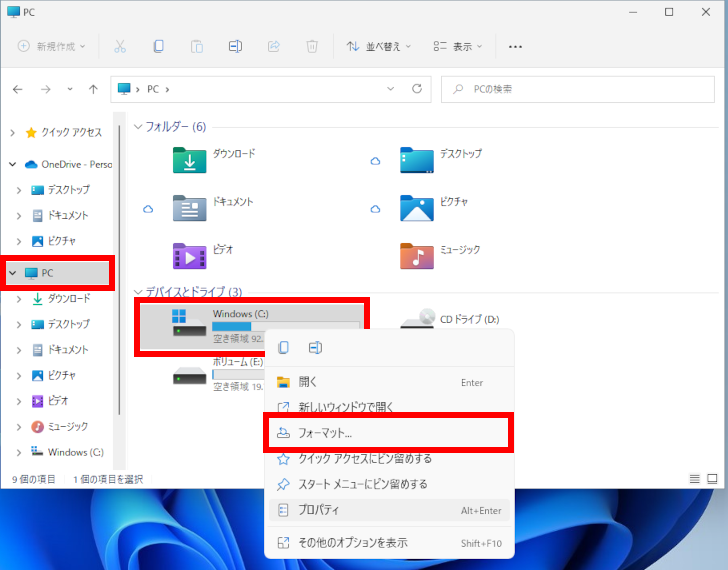This screenshot has width=728, height=570.
Task: Select クイック アクセス in sidebar
Action: coord(64,133)
